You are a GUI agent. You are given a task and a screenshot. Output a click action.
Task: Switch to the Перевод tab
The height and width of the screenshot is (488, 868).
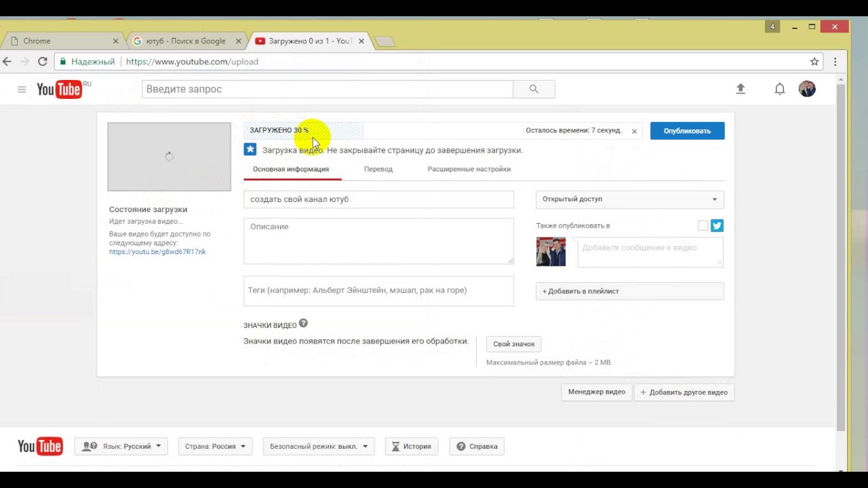point(378,169)
